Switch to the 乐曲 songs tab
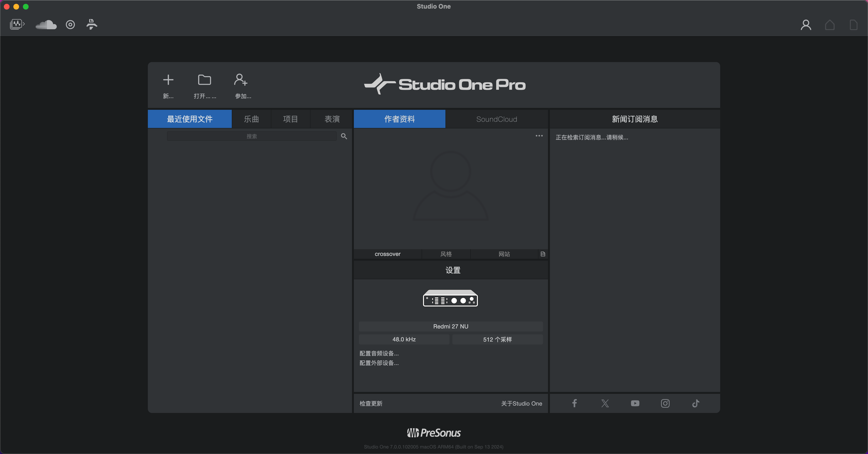 tap(251, 119)
